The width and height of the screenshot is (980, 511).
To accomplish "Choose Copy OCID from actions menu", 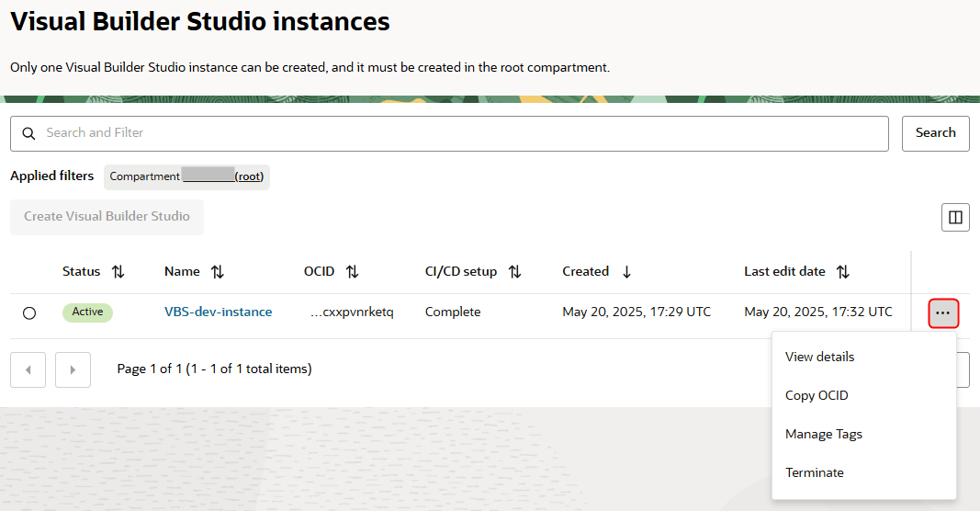I will click(x=817, y=395).
